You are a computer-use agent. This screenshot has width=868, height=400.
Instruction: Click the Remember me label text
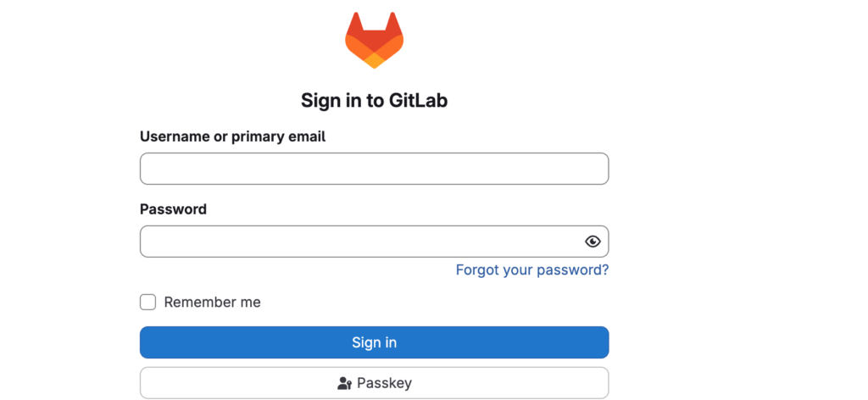212,303
